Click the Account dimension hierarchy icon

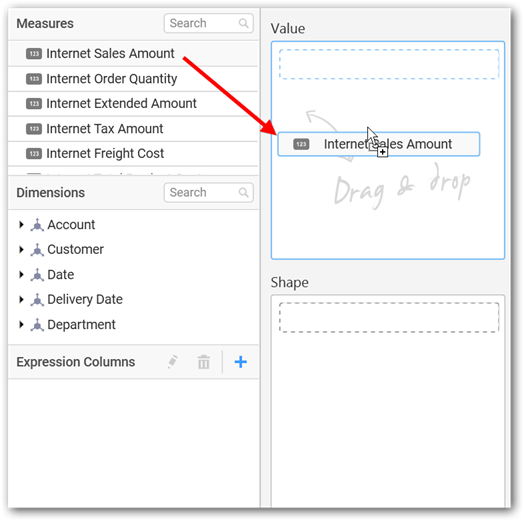[x=37, y=225]
